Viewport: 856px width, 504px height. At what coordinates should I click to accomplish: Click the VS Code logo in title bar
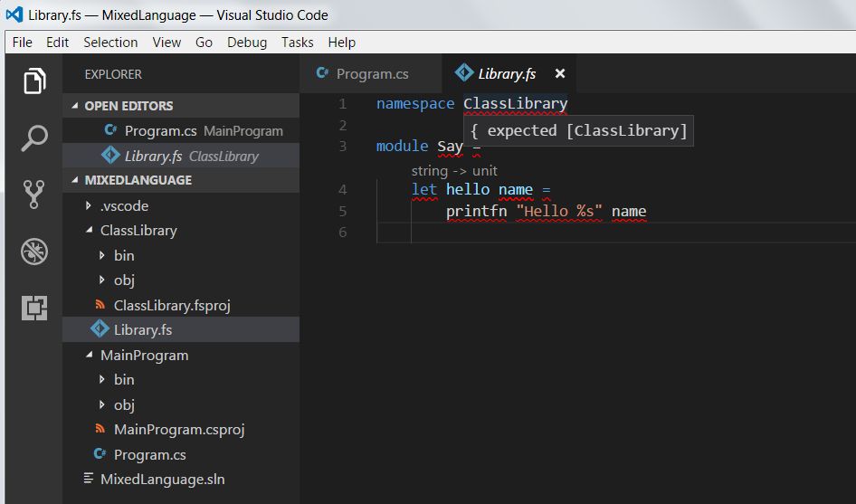[x=14, y=14]
